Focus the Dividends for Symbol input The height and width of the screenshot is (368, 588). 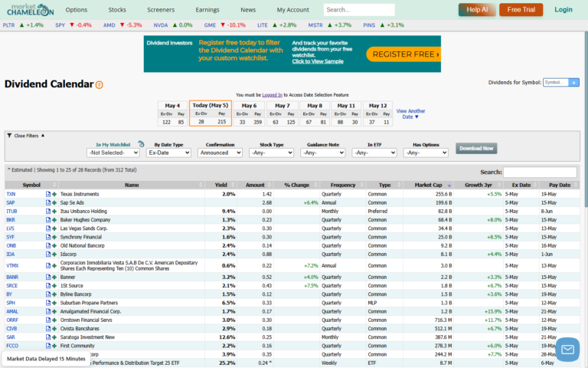[556, 82]
